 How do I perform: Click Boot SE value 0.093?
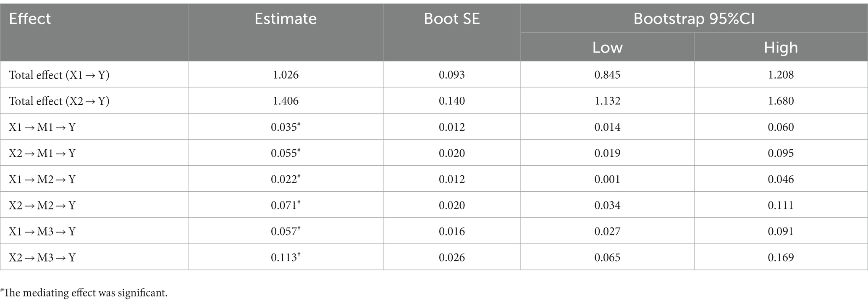click(x=452, y=75)
